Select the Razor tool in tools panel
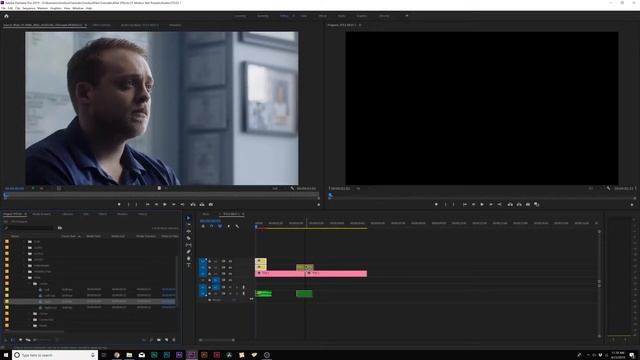 [189, 238]
